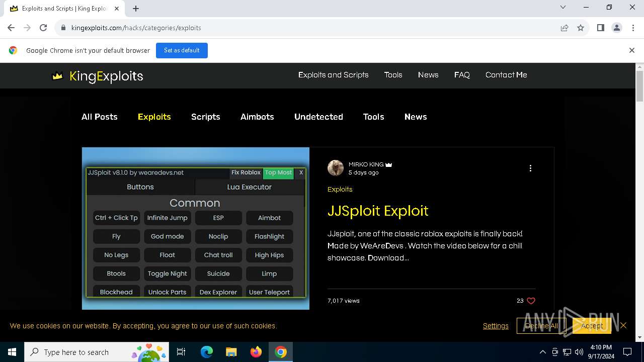Viewport: 644px width, 362px height.
Task: Reload the page
Action: (x=43, y=28)
